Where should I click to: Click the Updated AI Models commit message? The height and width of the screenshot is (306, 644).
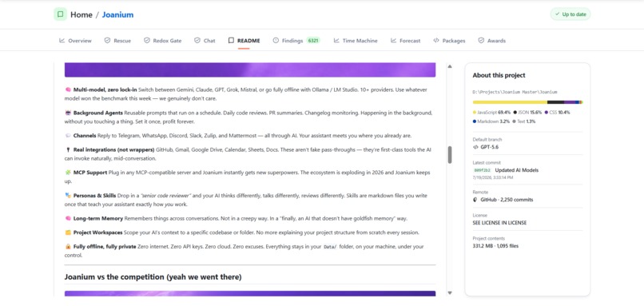click(517, 170)
